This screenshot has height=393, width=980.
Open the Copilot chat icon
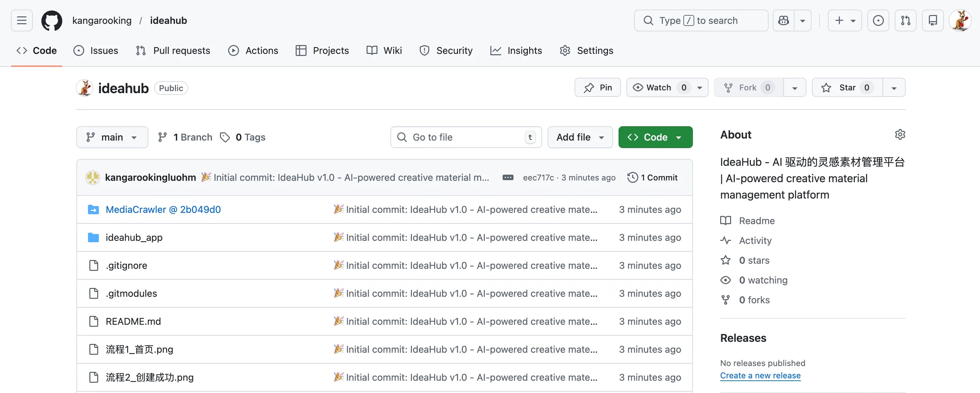click(784, 20)
